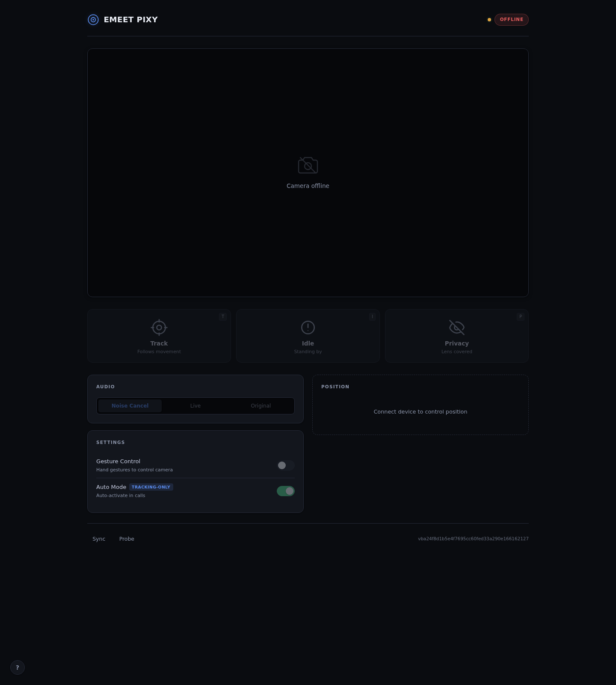
Task: Click the Sync button in footer
Action: pos(99,539)
